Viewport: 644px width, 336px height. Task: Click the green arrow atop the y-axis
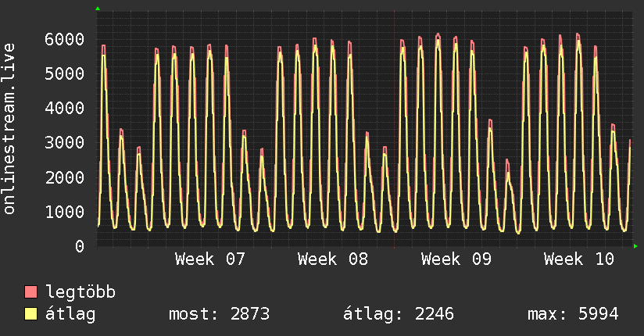(x=98, y=9)
